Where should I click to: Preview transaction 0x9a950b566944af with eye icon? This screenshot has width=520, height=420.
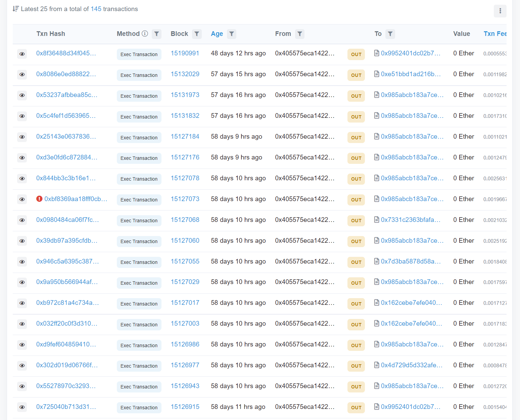click(22, 282)
